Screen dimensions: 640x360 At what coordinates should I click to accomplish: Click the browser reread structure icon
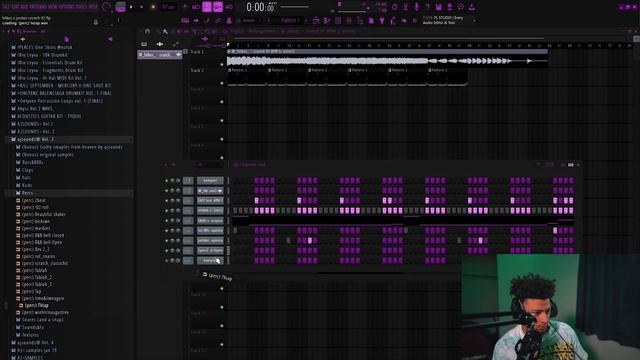(x=13, y=31)
